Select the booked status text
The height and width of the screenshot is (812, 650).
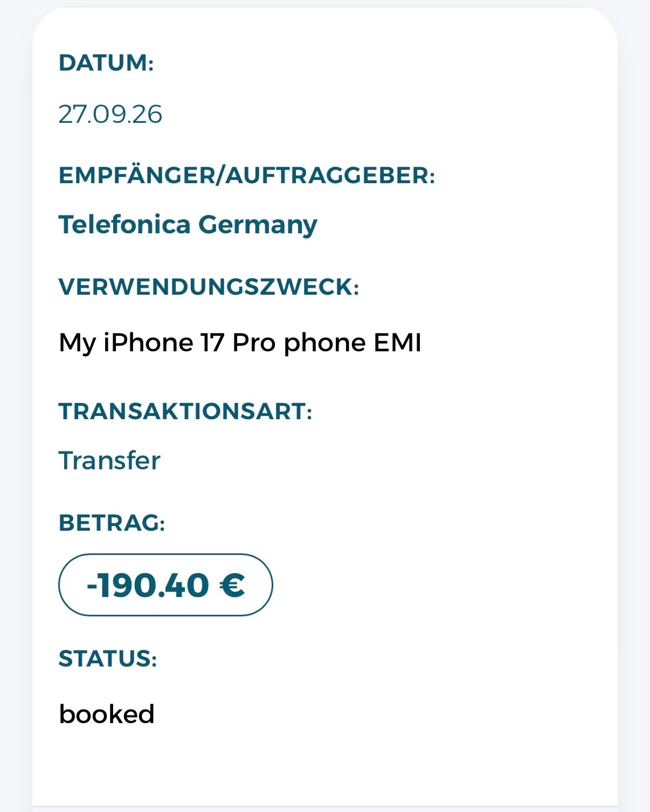[107, 714]
